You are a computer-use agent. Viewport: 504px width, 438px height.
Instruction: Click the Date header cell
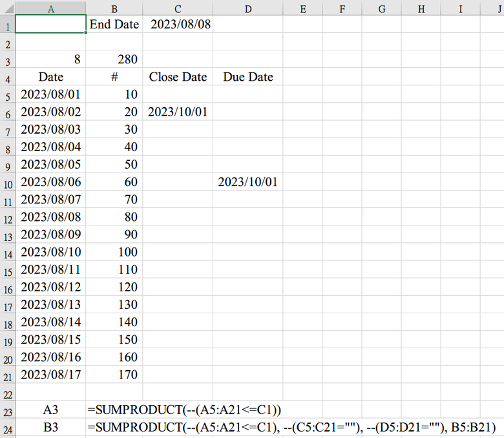pos(50,77)
